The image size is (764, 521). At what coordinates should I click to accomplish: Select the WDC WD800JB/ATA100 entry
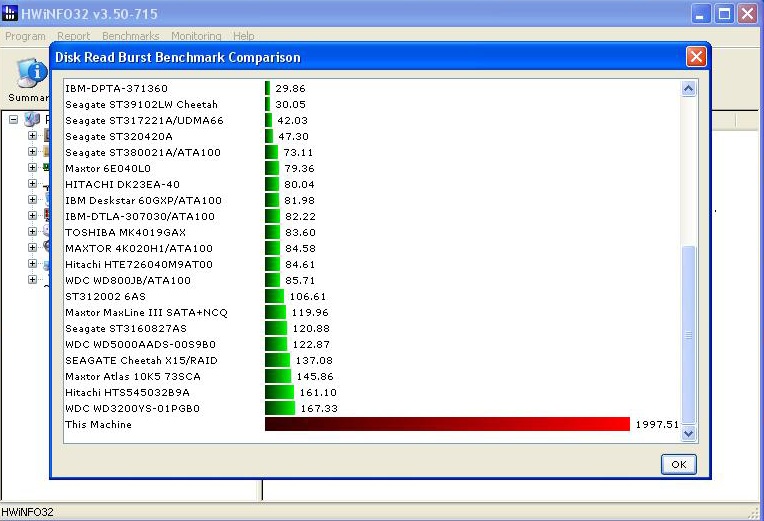pos(128,281)
